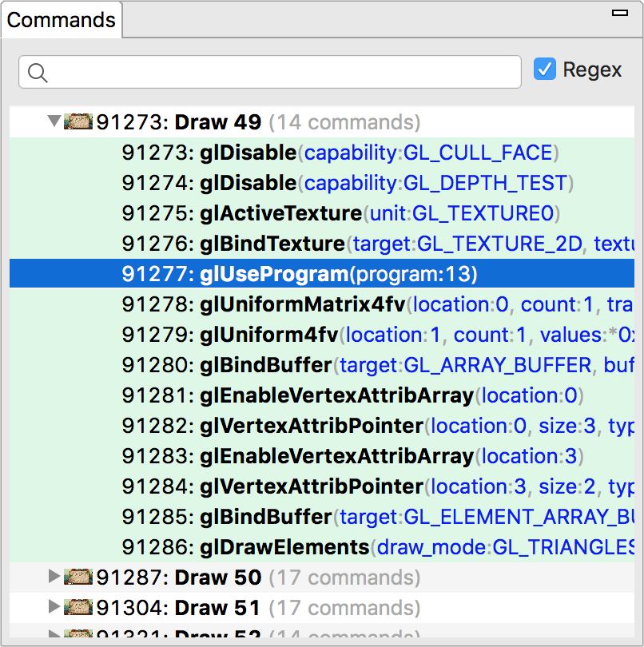
Task: Click the Draw 49 thumbnail icon
Action: pos(78,121)
